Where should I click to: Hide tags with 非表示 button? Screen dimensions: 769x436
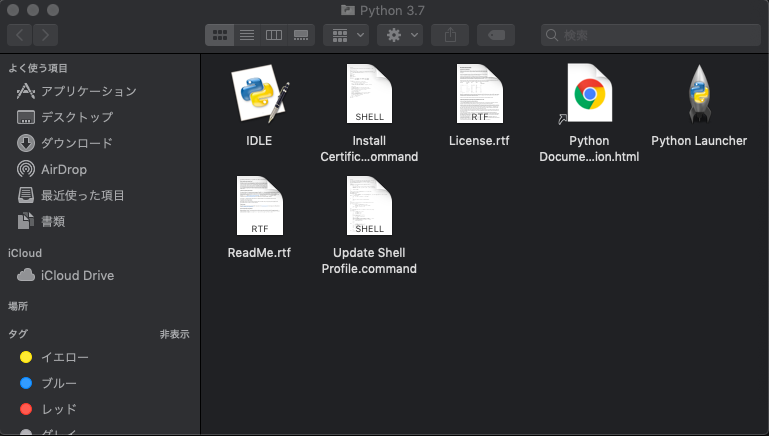175,334
